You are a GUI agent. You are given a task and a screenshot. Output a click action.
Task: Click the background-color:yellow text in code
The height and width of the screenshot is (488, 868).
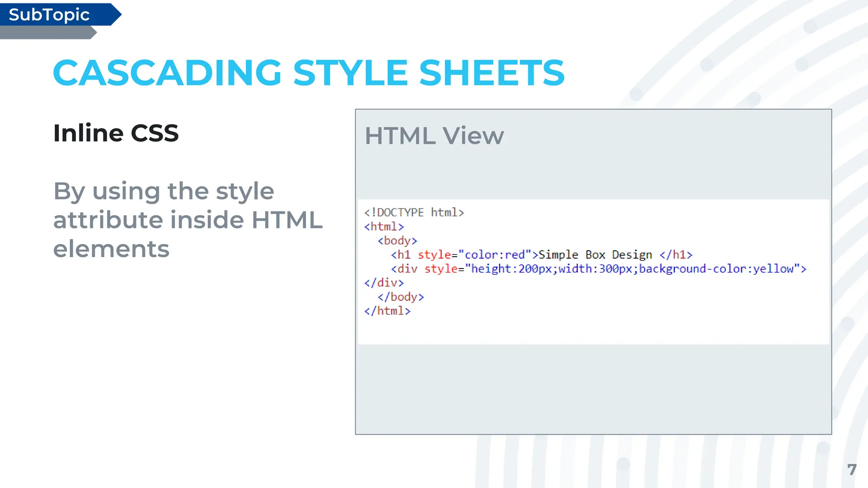click(716, 269)
